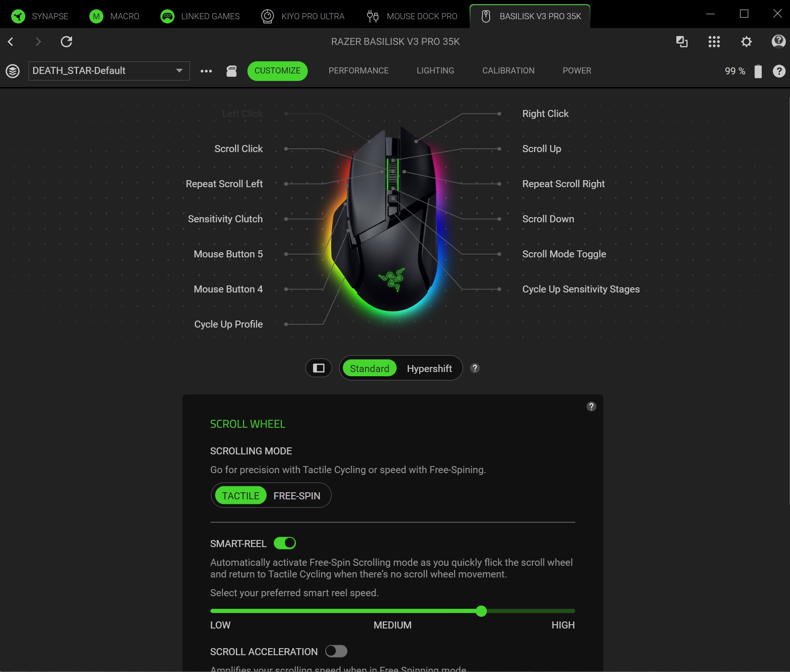Edit Cycle Up Sensitivity Stages assignment
790x672 pixels.
tap(581, 289)
